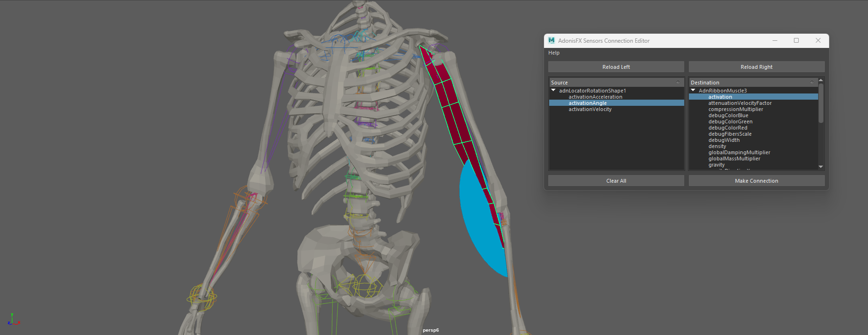Click the Destination list scrollbar thumb

coord(820,102)
